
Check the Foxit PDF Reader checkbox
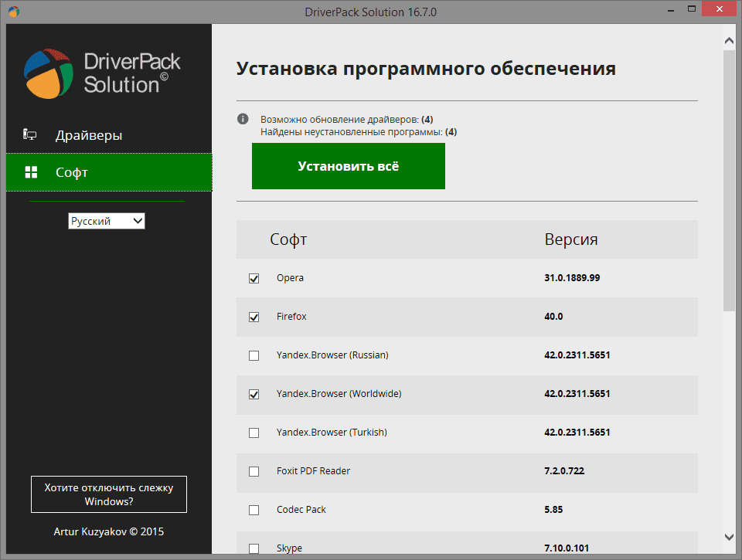[x=254, y=471]
